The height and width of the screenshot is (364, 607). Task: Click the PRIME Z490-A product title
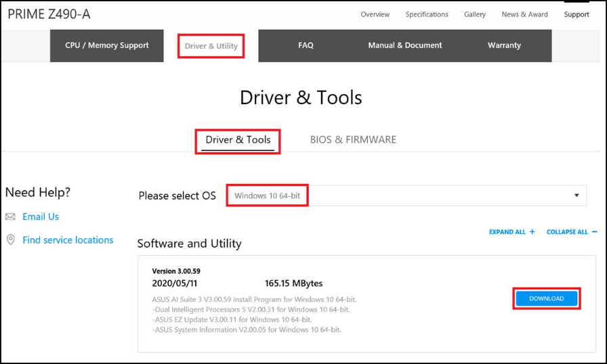click(49, 14)
